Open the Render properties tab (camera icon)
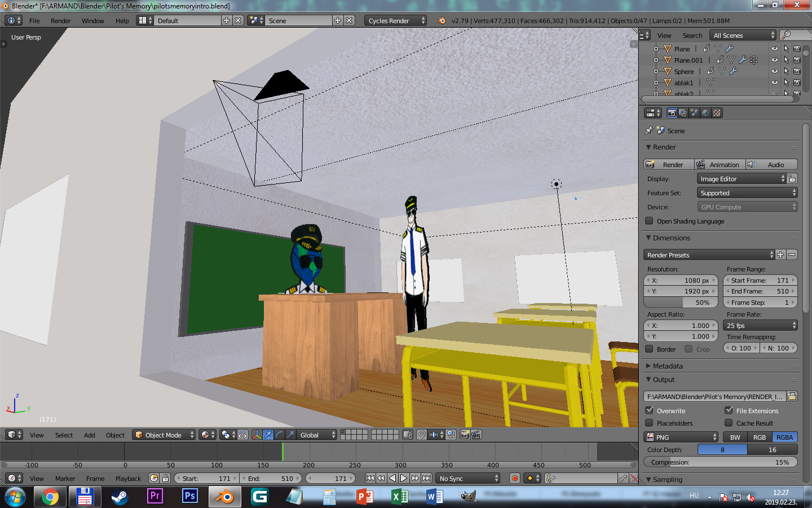The height and width of the screenshot is (508, 812). point(672,113)
